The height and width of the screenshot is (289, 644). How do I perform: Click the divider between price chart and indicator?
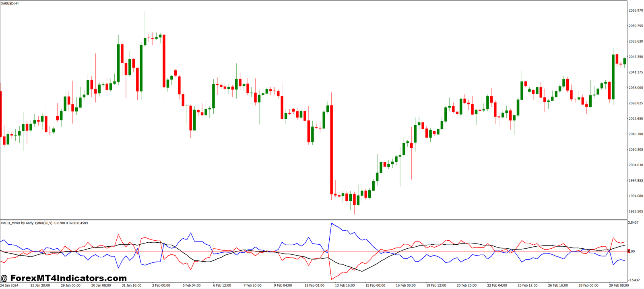pos(314,220)
